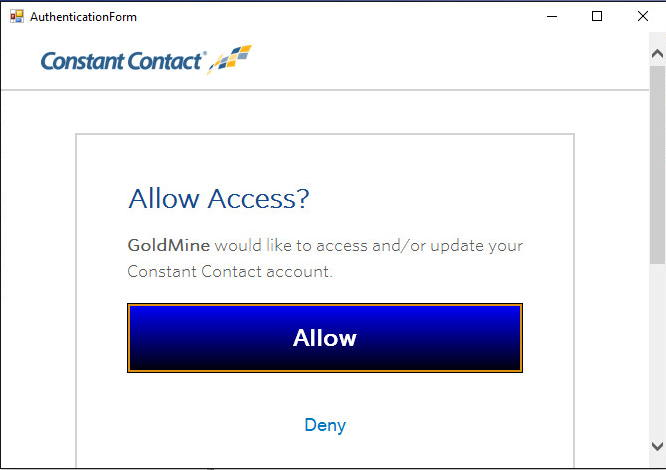Click the AuthenticationForm title text
Screen dimensions: 666x470
point(84,17)
